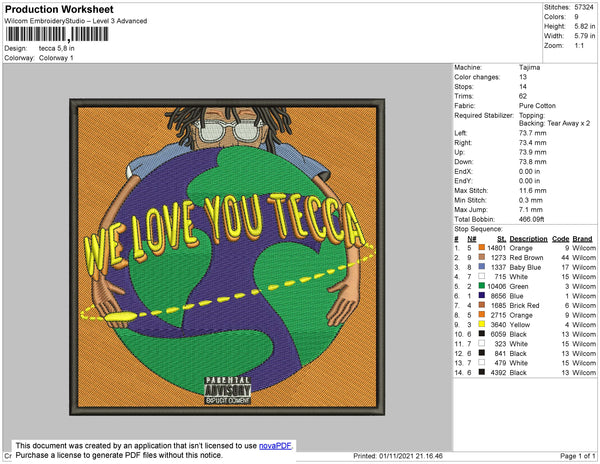
Task: Click the Description column header
Action: (528, 239)
